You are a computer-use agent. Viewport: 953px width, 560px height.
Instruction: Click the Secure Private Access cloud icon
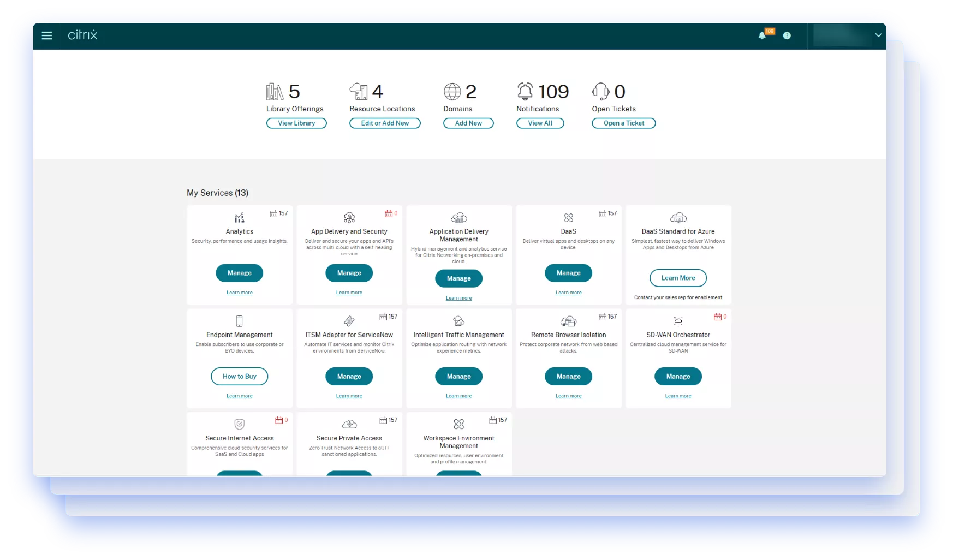349,424
